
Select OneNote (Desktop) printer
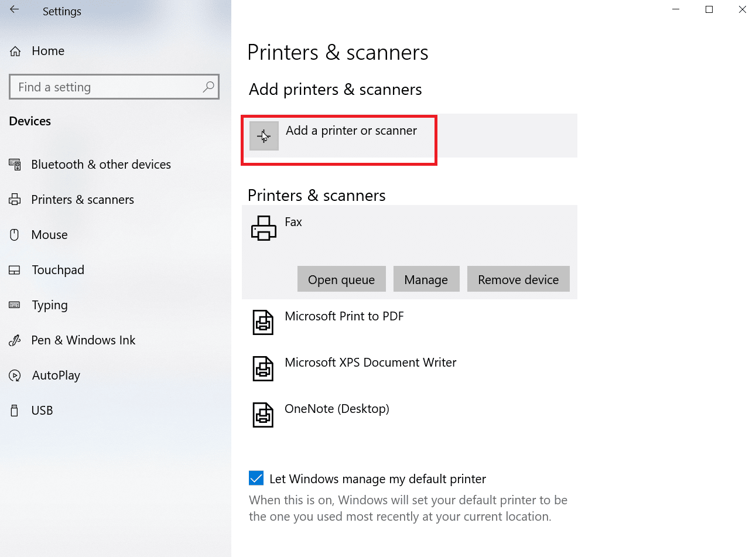337,409
